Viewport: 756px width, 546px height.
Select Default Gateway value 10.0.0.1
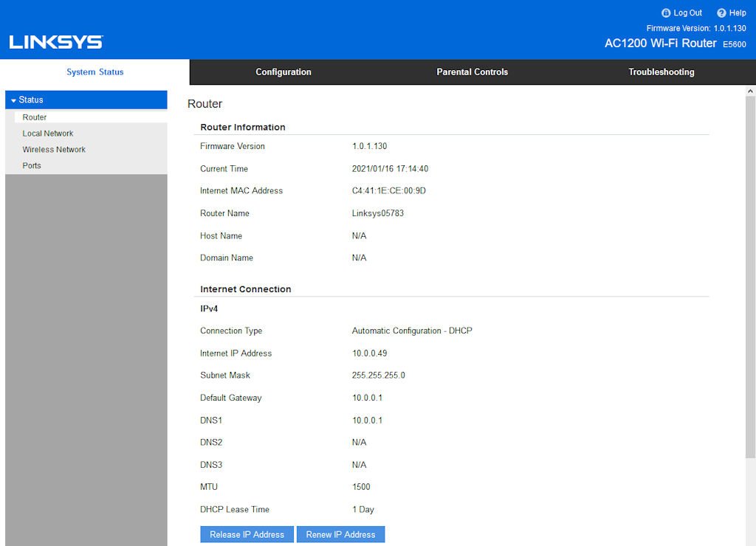(367, 398)
